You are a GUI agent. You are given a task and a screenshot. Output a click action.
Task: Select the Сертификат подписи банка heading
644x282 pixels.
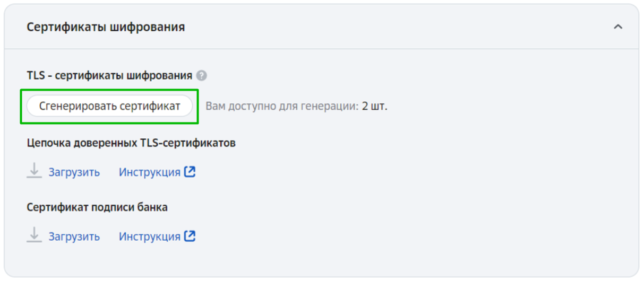click(97, 207)
